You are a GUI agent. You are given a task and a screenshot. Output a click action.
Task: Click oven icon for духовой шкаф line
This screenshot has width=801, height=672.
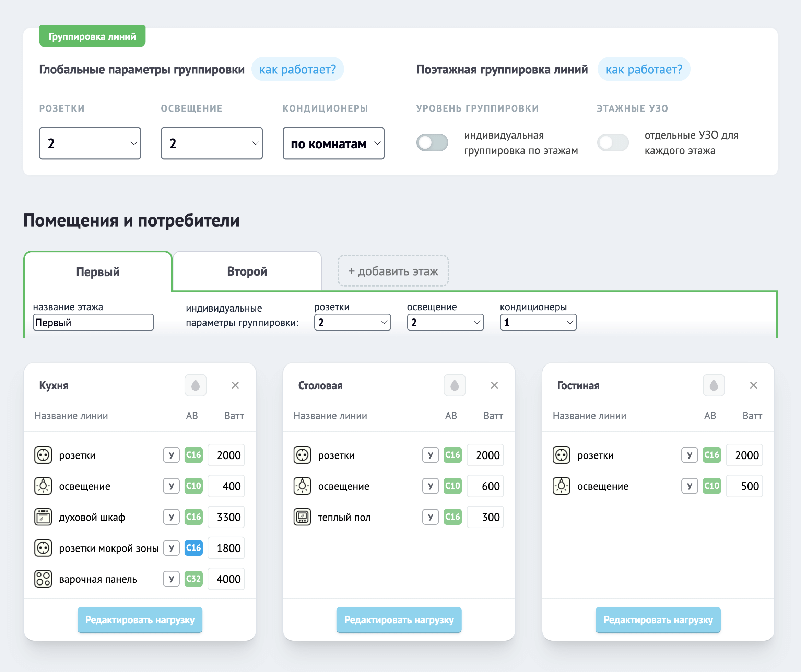[43, 517]
